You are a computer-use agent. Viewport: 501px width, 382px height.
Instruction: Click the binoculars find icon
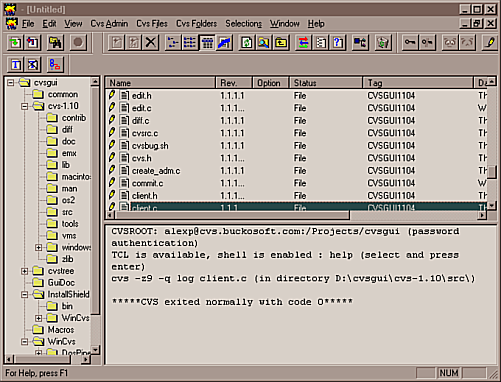point(55,42)
